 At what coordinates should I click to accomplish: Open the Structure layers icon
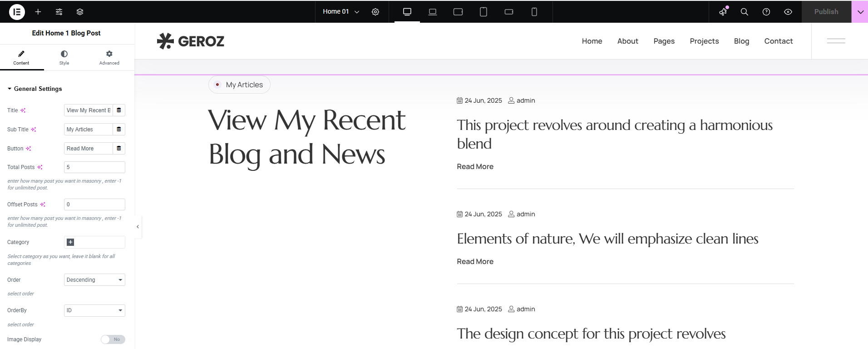80,12
